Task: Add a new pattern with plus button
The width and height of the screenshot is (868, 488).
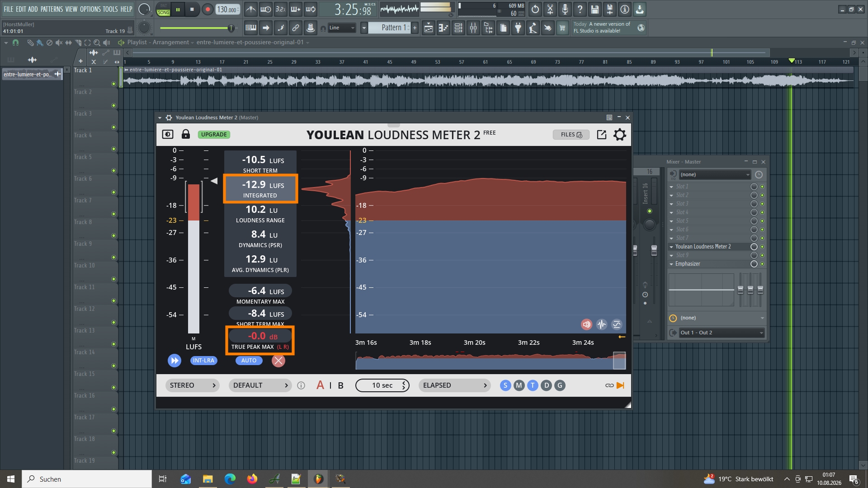Action: click(x=415, y=28)
